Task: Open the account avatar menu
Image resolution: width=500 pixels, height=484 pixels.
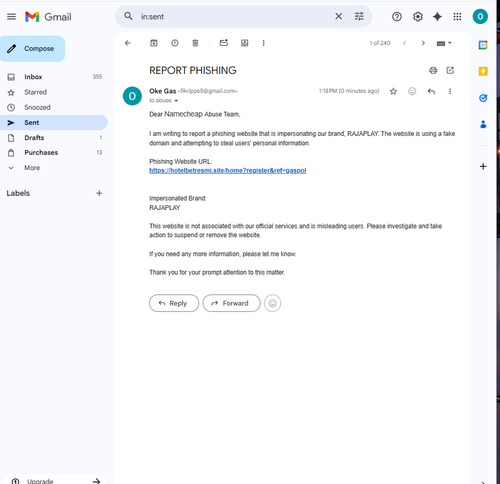Action: (x=480, y=16)
